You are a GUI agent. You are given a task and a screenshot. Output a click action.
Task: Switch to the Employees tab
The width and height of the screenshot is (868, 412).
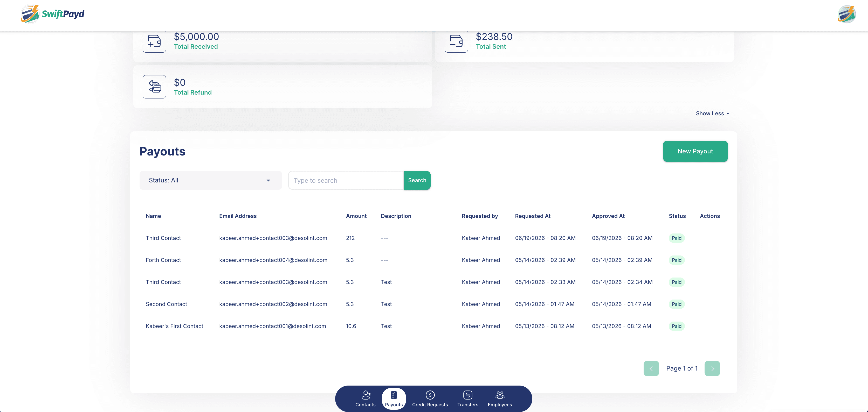(500, 399)
